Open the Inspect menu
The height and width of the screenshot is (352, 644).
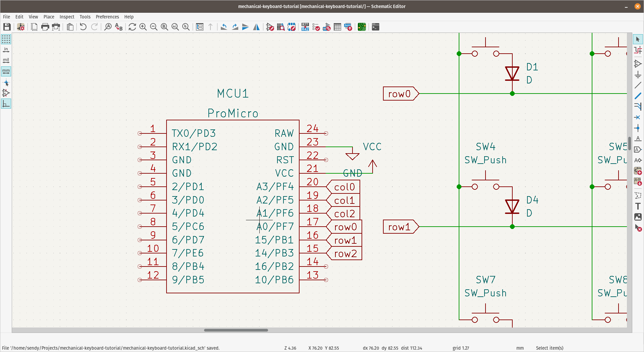pos(67,17)
